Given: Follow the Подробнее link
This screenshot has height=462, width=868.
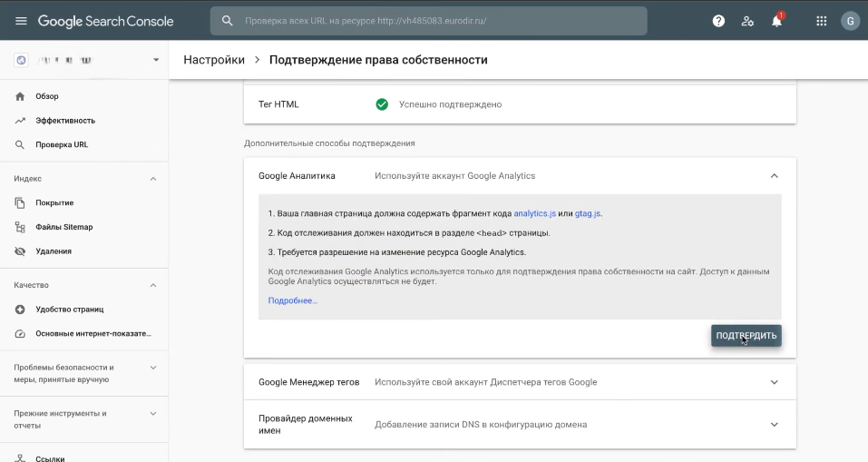Looking at the screenshot, I should point(292,300).
